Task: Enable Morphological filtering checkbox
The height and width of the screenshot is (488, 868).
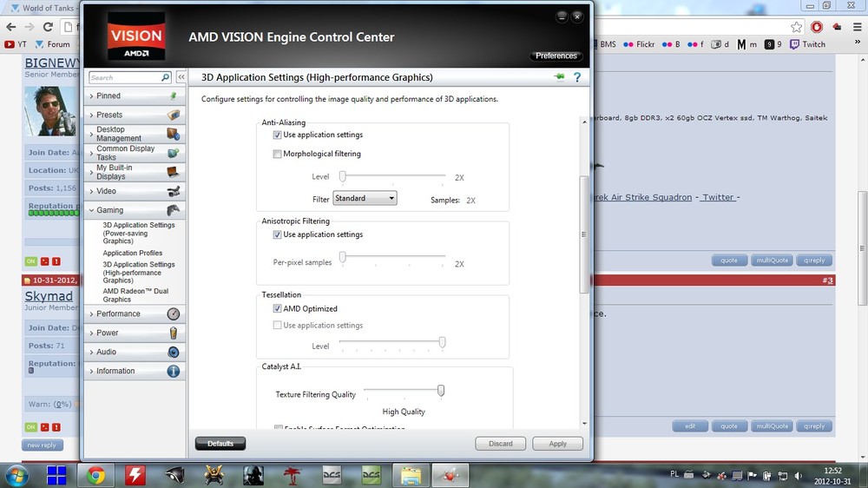Action: click(277, 154)
